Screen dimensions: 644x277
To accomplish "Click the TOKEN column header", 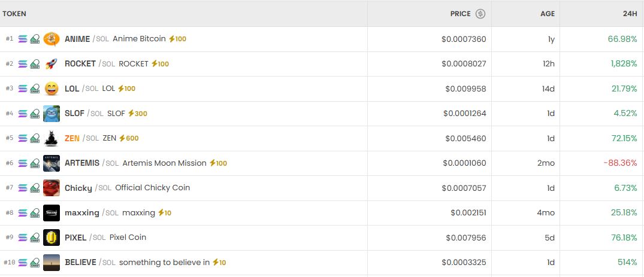I will pos(14,14).
